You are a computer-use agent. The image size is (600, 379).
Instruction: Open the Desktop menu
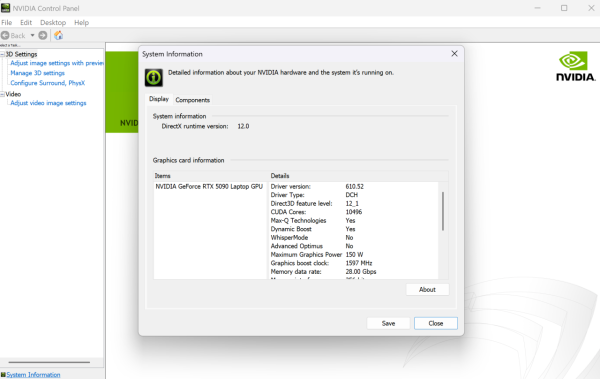pos(53,23)
